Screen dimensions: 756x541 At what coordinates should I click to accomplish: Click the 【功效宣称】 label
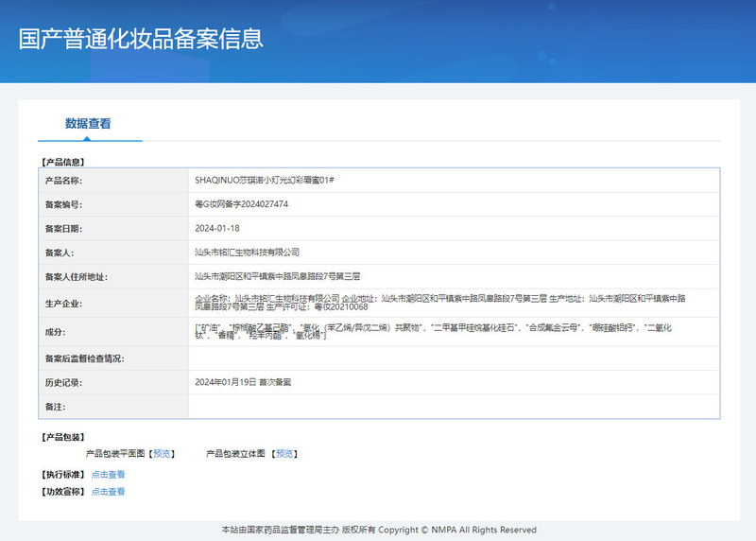[x=62, y=491]
